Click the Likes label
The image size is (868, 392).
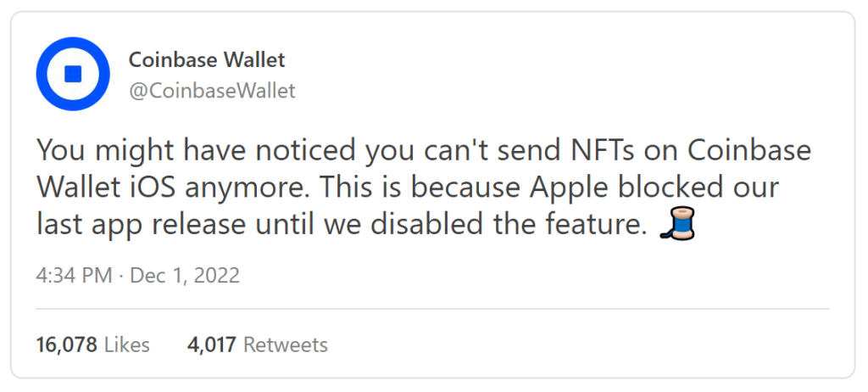pyautogui.click(x=127, y=344)
